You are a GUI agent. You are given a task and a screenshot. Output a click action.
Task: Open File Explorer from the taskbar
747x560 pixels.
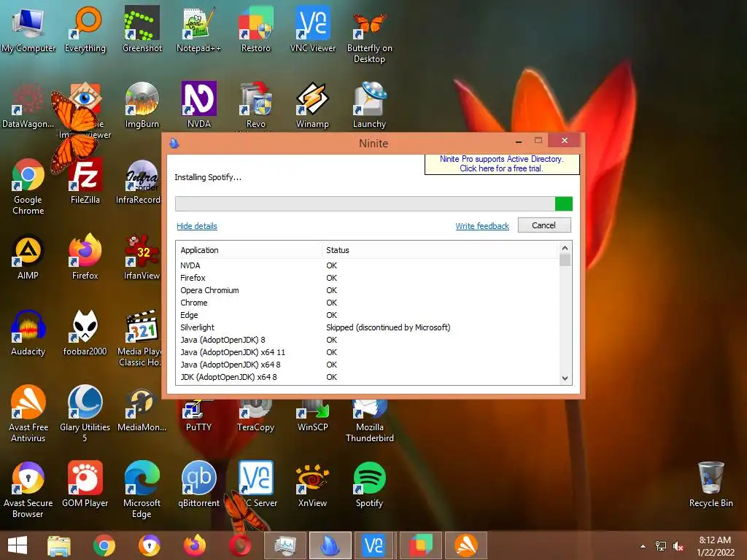coord(59,545)
